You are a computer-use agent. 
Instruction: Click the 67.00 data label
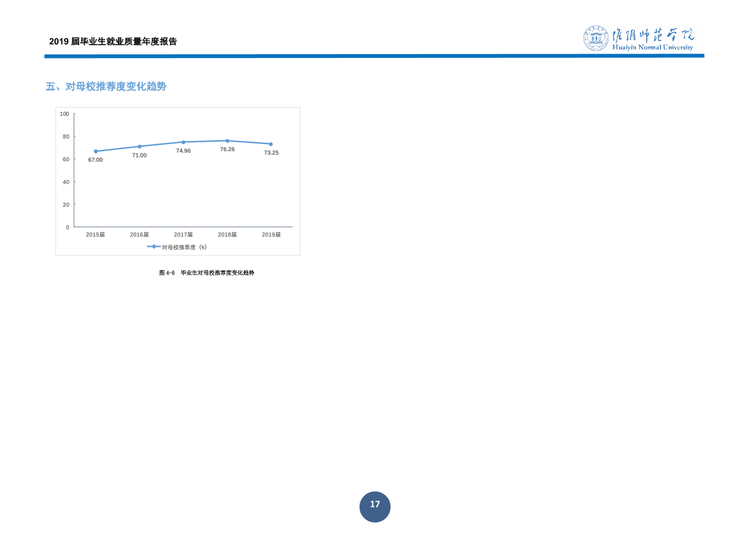point(95,160)
